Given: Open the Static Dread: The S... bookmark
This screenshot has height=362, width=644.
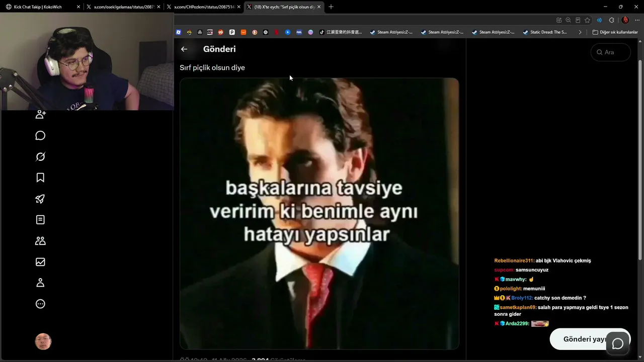Looking at the screenshot, I should (545, 32).
